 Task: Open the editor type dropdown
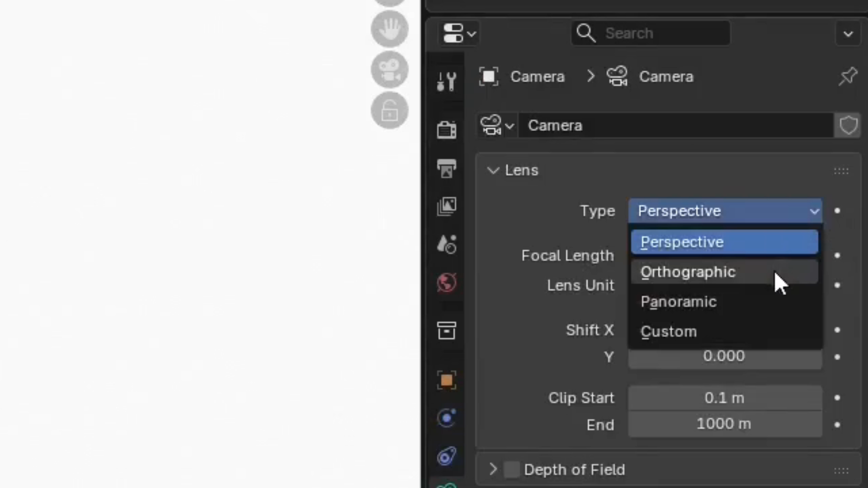[x=459, y=33]
